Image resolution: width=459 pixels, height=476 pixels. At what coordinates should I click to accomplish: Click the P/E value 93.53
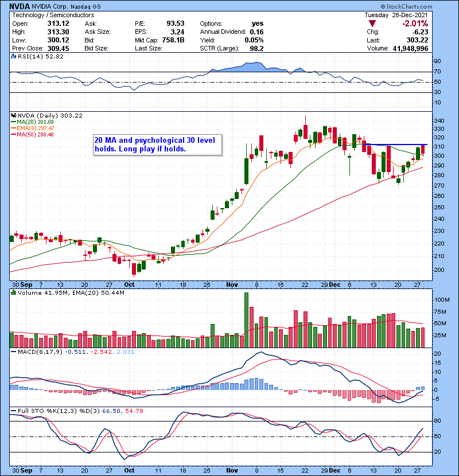tap(175, 24)
